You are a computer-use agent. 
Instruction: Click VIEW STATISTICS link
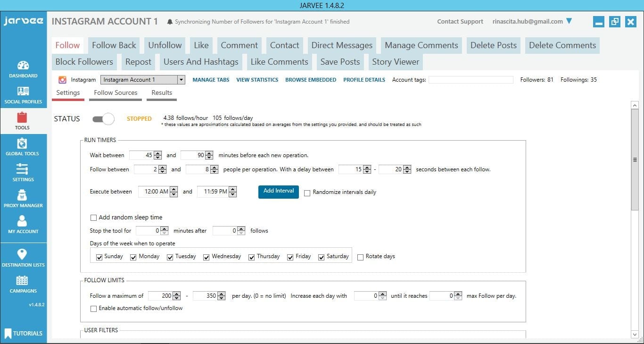[x=257, y=80]
